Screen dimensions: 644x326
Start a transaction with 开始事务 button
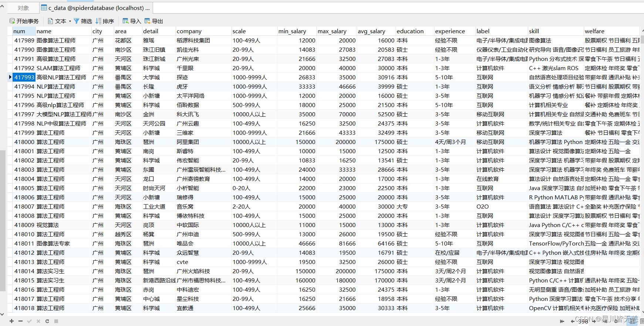coord(24,21)
